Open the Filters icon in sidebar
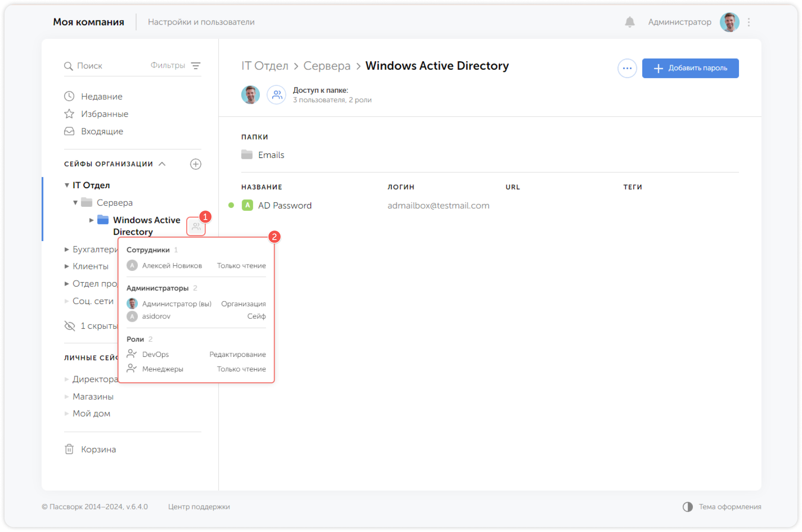 [195, 66]
